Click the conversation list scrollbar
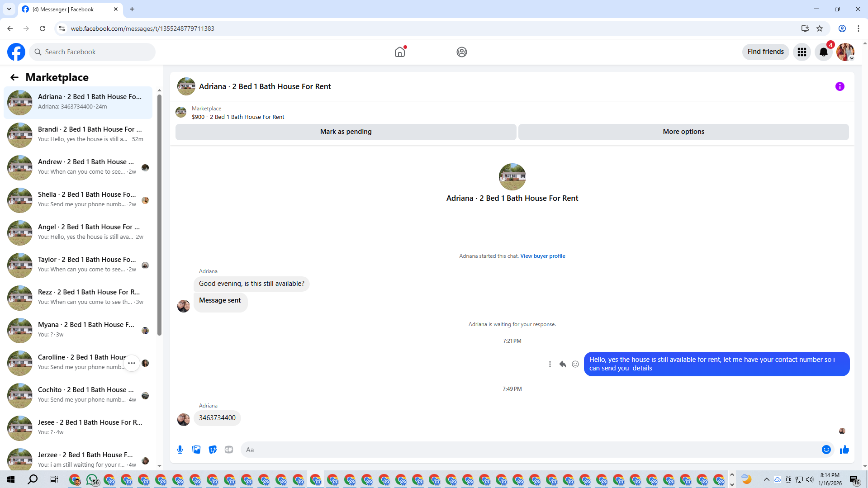This screenshot has width=868, height=488. pyautogui.click(x=159, y=215)
